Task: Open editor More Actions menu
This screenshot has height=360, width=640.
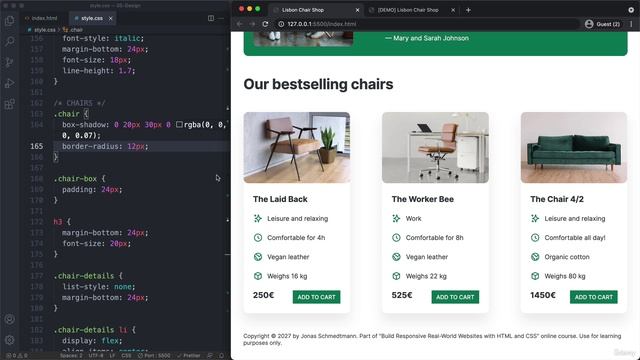Action: point(221,18)
